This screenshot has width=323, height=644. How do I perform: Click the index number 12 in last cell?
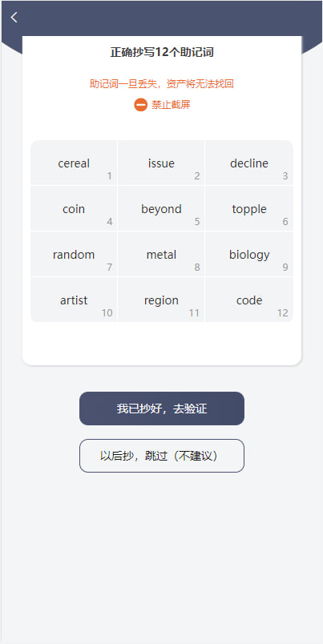point(282,313)
